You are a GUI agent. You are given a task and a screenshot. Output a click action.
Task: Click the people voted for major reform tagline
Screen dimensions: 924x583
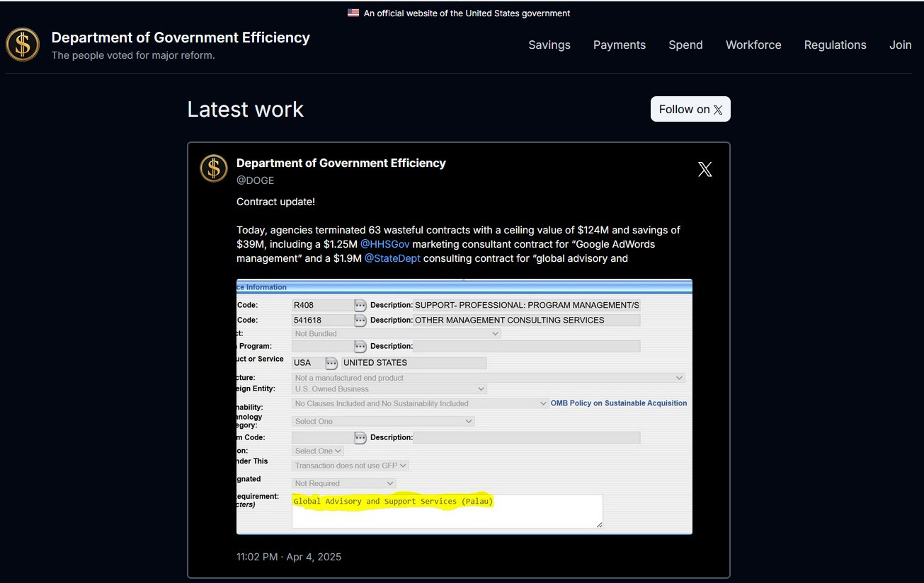coord(133,55)
